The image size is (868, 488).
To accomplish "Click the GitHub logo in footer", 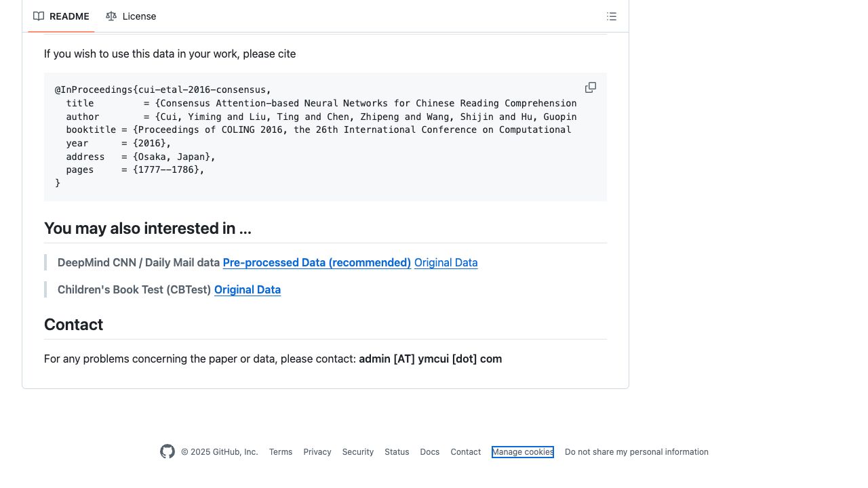I will pos(167,451).
